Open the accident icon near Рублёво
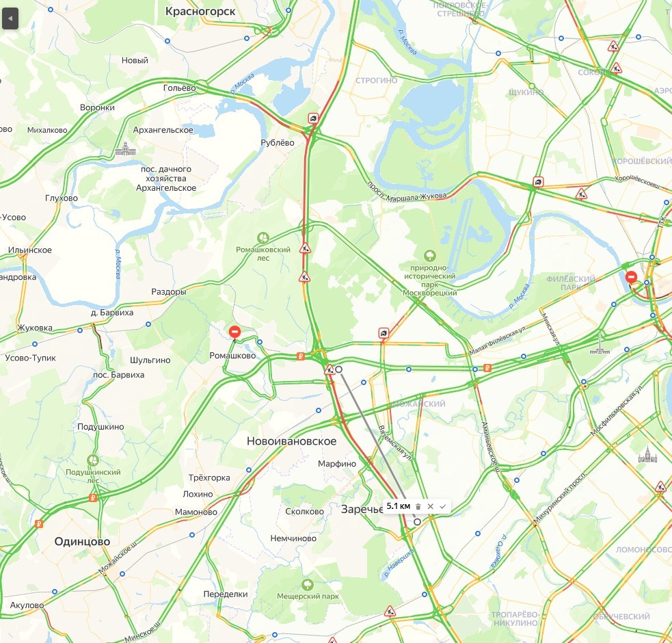Image resolution: width=672 pixels, height=643 pixels. click(313, 118)
